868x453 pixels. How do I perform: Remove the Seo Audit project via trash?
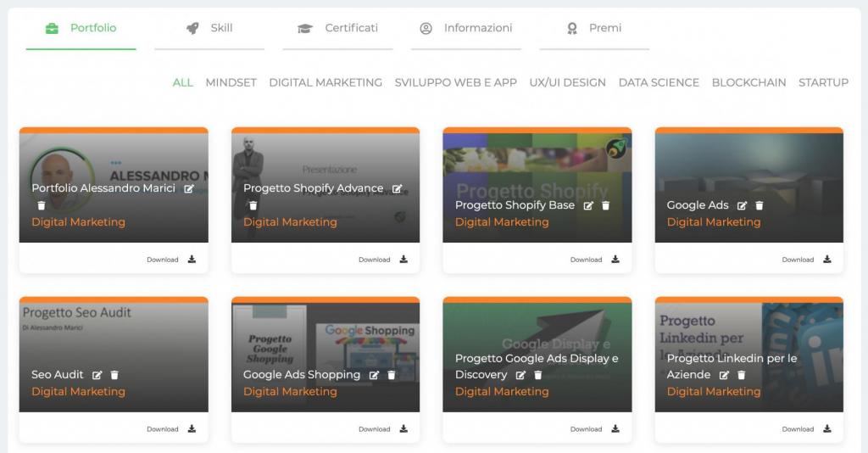click(x=114, y=375)
